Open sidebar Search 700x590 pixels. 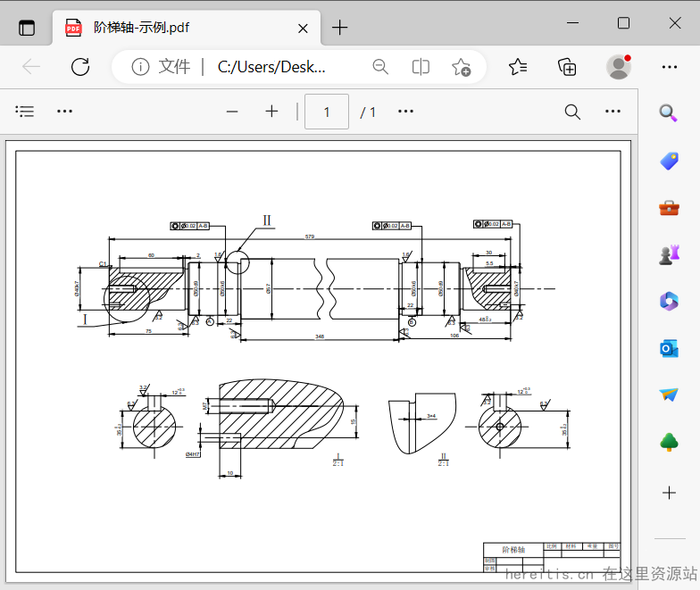pos(668,112)
